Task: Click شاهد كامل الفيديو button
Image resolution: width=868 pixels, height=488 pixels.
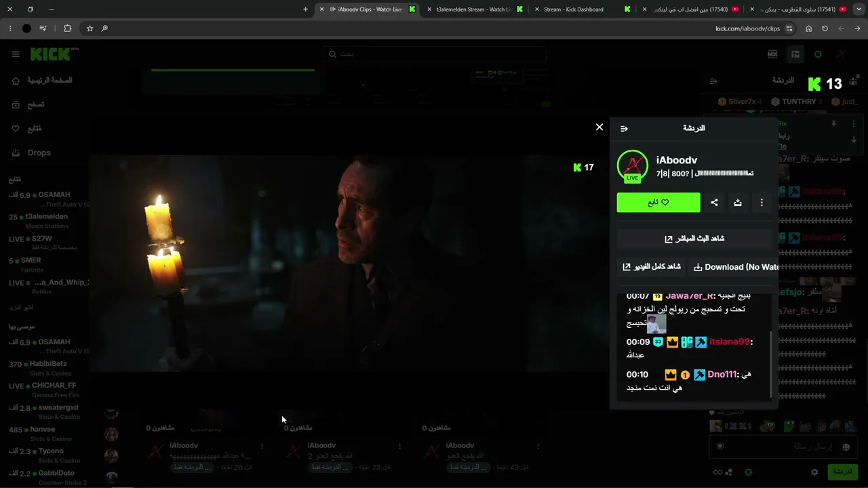Action: pos(652,267)
